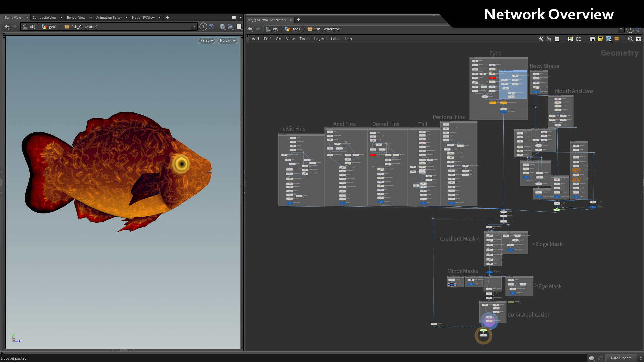
Task: Click the red flagged node in Dorsal Fins group
Action: [x=373, y=155]
